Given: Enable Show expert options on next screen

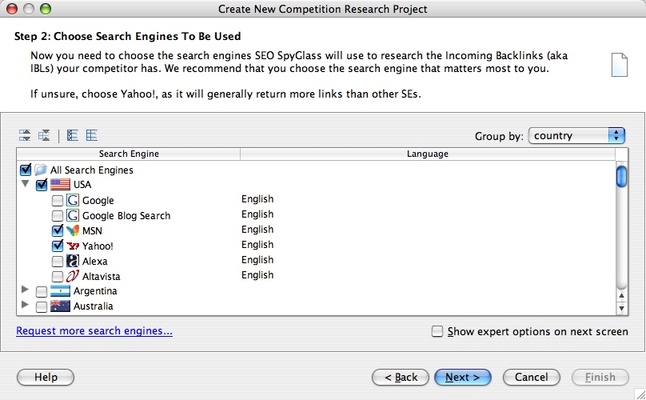Looking at the screenshot, I should (x=437, y=331).
